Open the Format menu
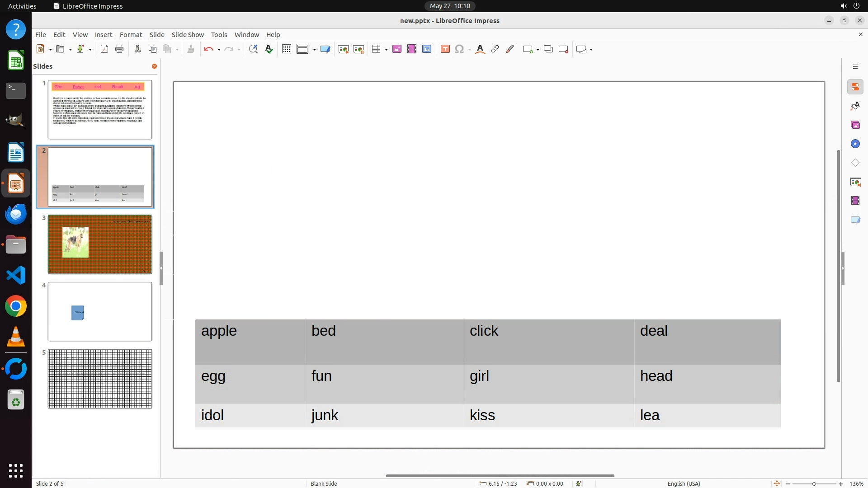The height and width of the screenshot is (488, 868). click(131, 34)
